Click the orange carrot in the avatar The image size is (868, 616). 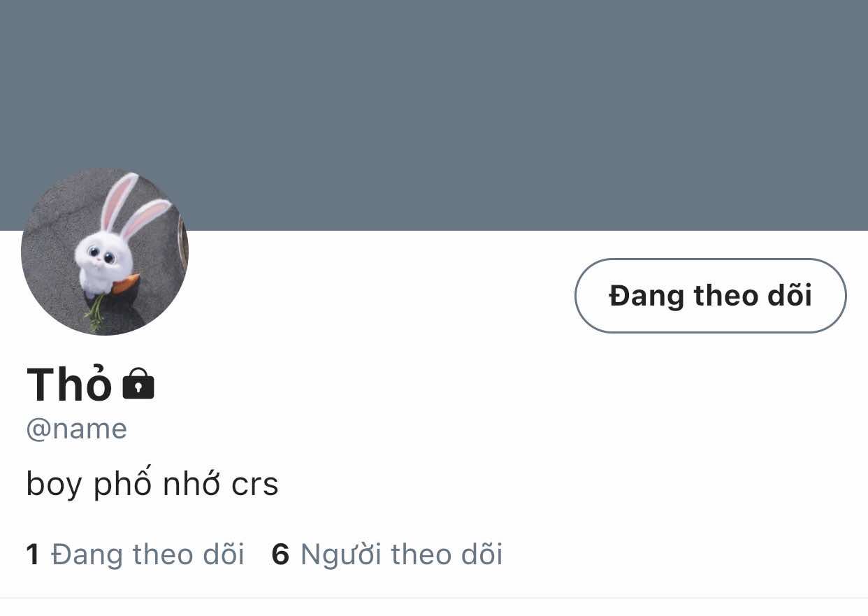pyautogui.click(x=126, y=284)
